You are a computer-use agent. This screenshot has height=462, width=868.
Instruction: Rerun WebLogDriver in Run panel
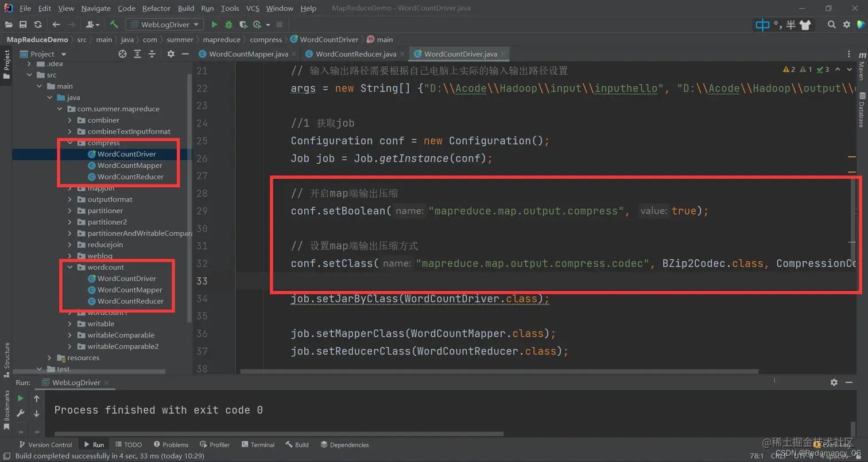[x=21, y=398]
